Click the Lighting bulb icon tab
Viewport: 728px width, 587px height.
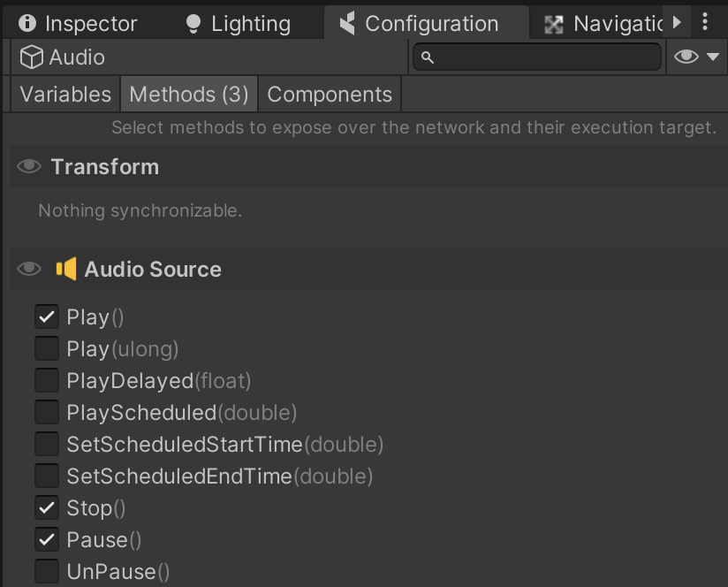(x=193, y=24)
